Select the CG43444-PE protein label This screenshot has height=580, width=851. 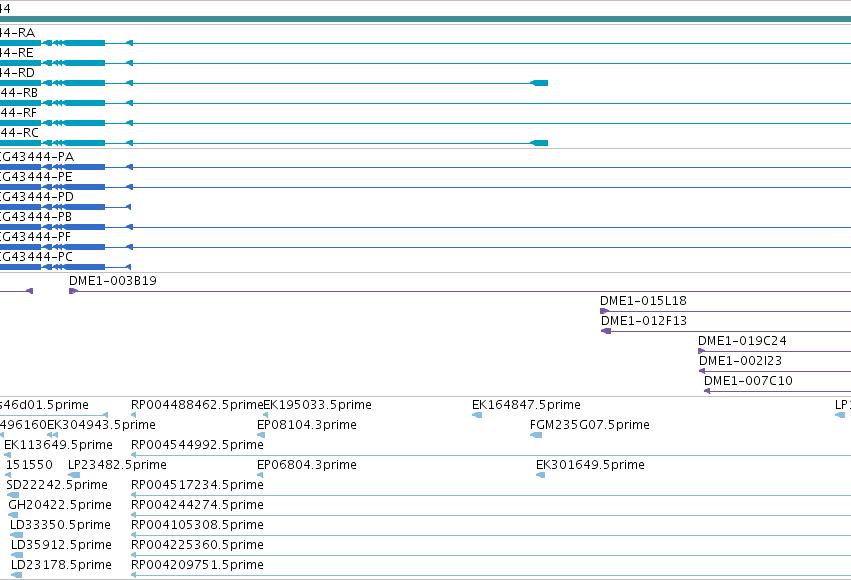click(x=36, y=177)
